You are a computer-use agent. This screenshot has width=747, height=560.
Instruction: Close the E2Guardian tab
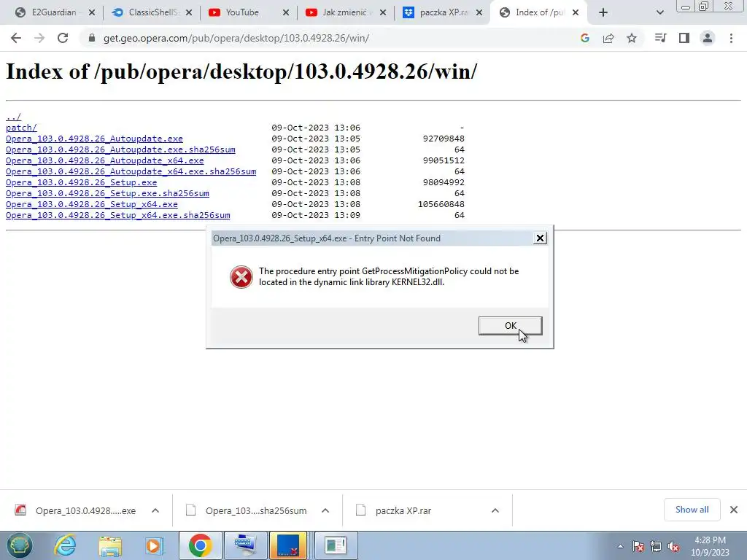tap(92, 13)
